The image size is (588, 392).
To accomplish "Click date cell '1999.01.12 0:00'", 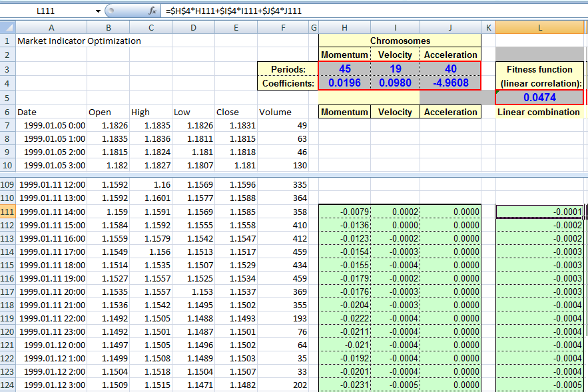I will click(51, 345).
